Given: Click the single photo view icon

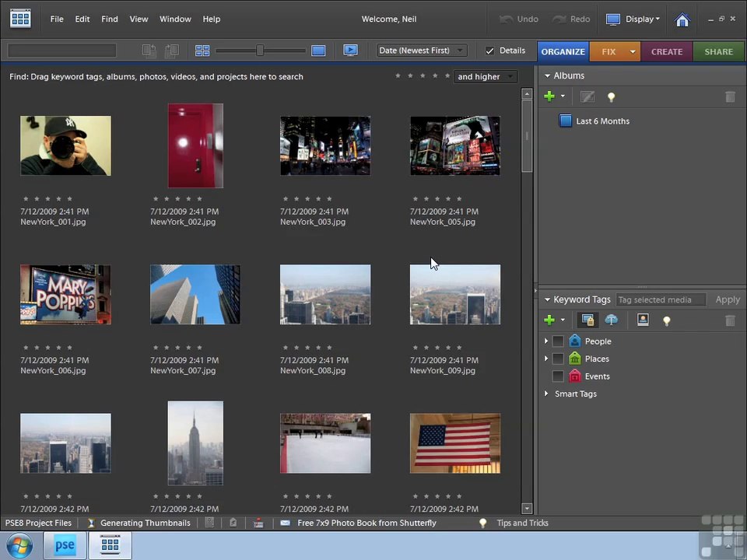Looking at the screenshot, I should tap(318, 51).
